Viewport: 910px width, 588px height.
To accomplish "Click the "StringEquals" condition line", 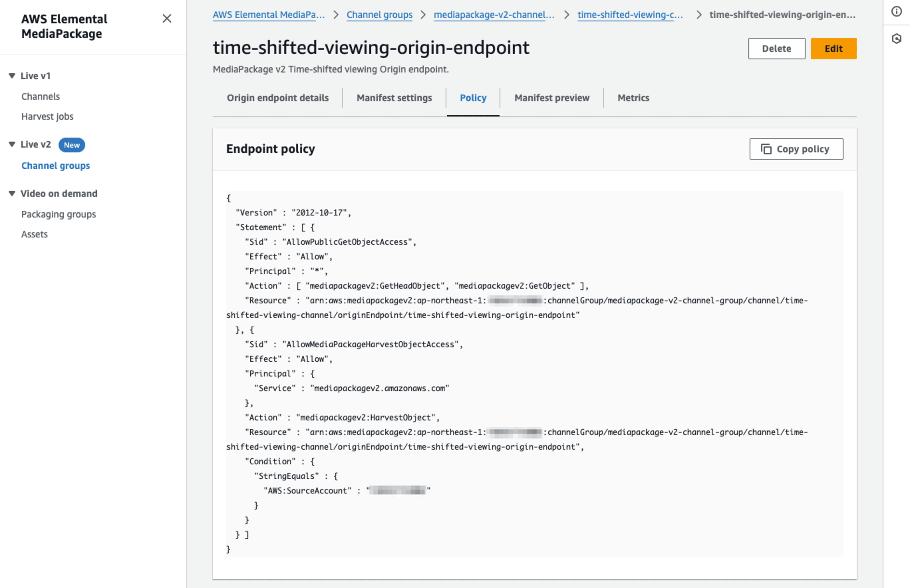I will 296,476.
